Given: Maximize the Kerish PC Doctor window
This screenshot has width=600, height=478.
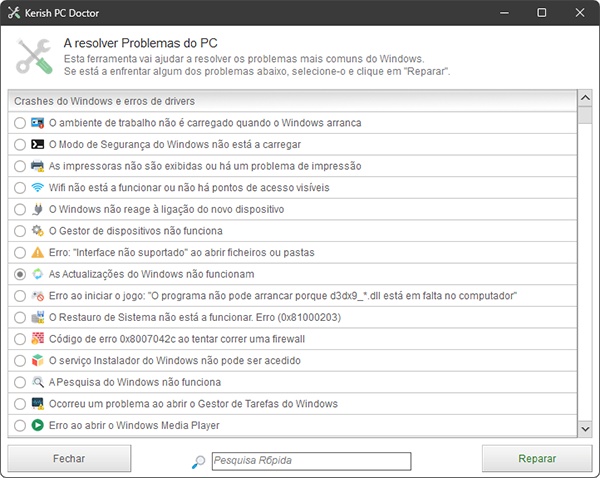Looking at the screenshot, I should (541, 13).
